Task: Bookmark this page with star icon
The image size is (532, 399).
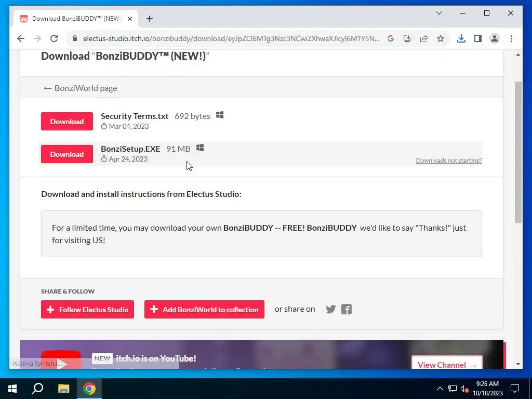Action: [x=441, y=38]
